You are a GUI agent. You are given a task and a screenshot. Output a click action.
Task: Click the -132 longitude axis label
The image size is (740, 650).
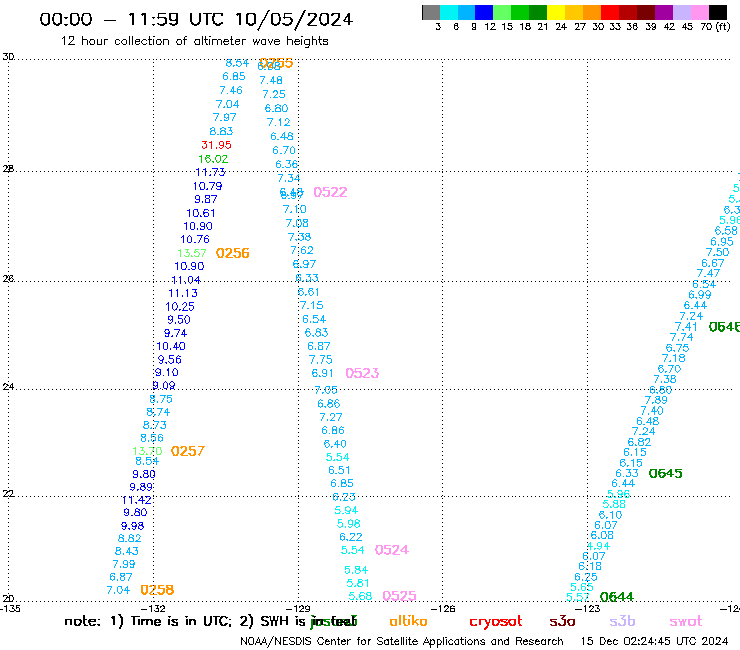point(154,608)
